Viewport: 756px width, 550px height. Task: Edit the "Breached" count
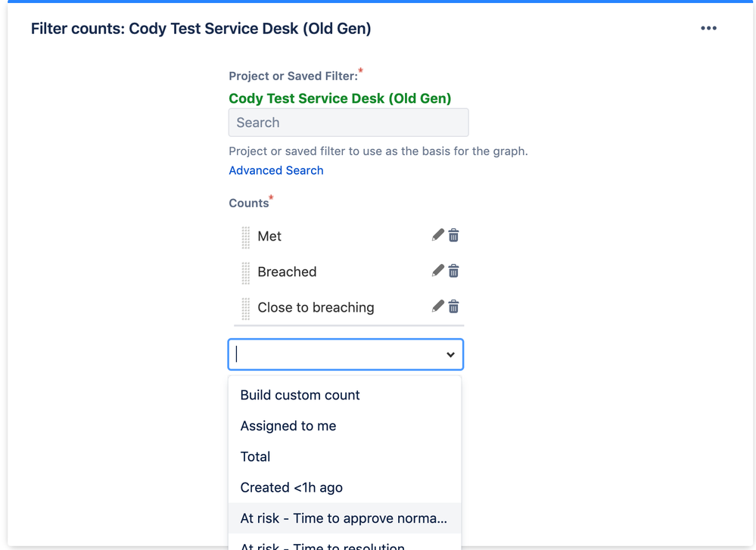click(x=437, y=270)
